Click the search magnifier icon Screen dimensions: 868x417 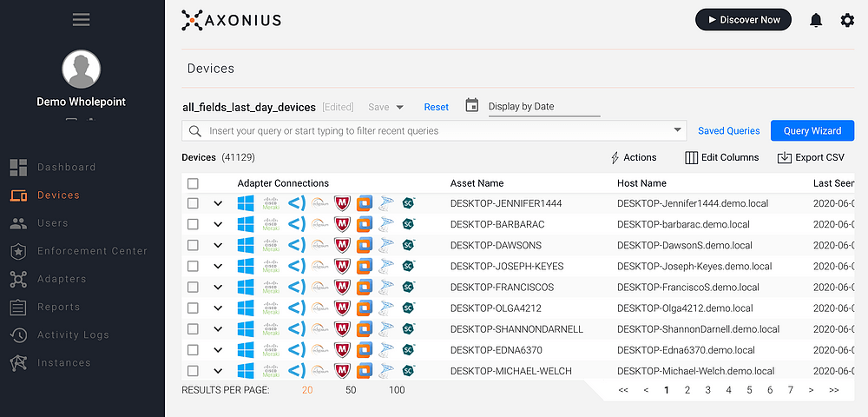pos(194,130)
